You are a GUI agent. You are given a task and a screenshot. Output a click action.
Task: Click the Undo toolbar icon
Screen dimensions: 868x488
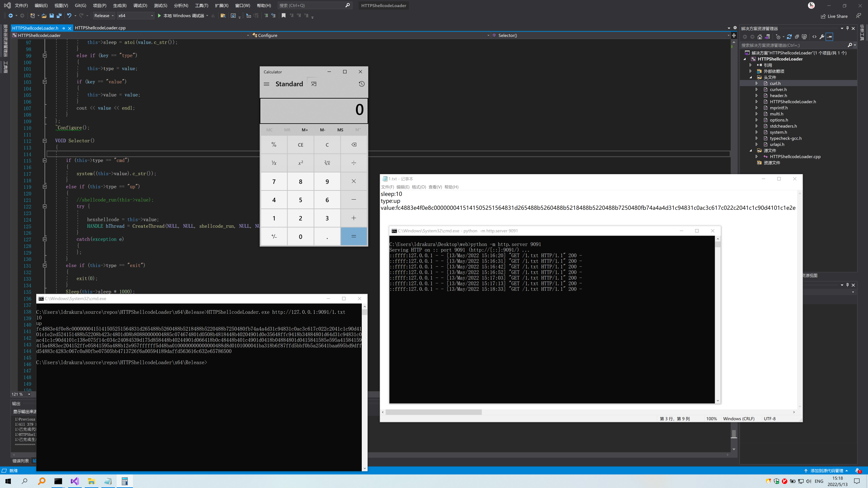[x=69, y=16]
